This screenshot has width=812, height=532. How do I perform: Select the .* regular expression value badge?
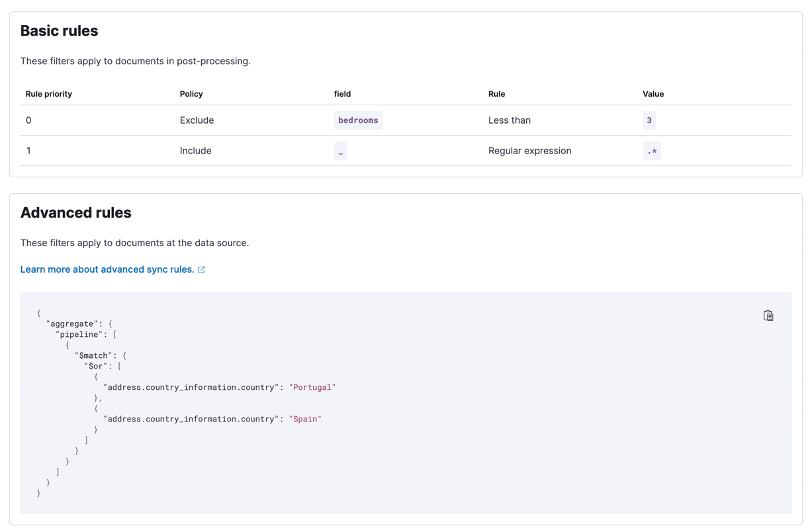pyautogui.click(x=651, y=150)
